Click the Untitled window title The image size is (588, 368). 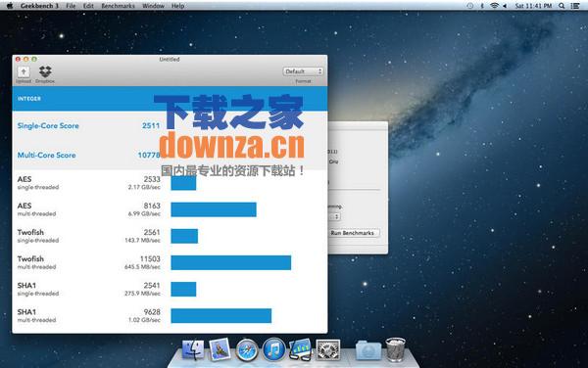point(170,59)
